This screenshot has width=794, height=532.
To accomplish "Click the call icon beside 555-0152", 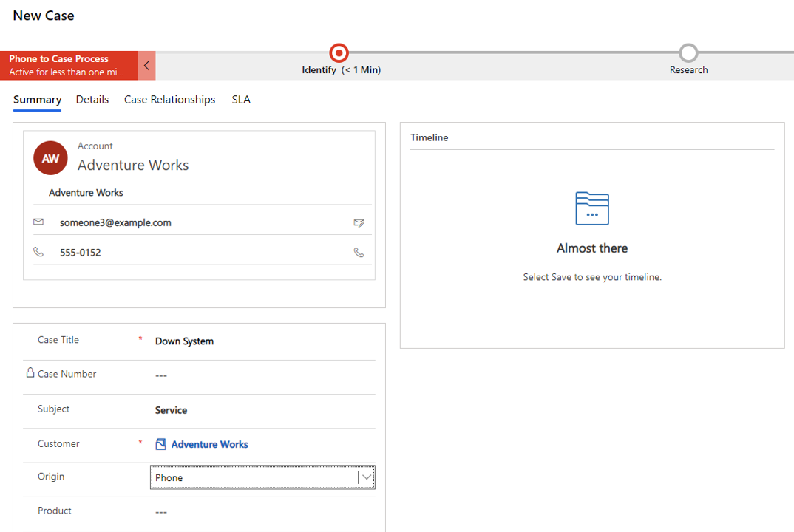I will click(359, 252).
